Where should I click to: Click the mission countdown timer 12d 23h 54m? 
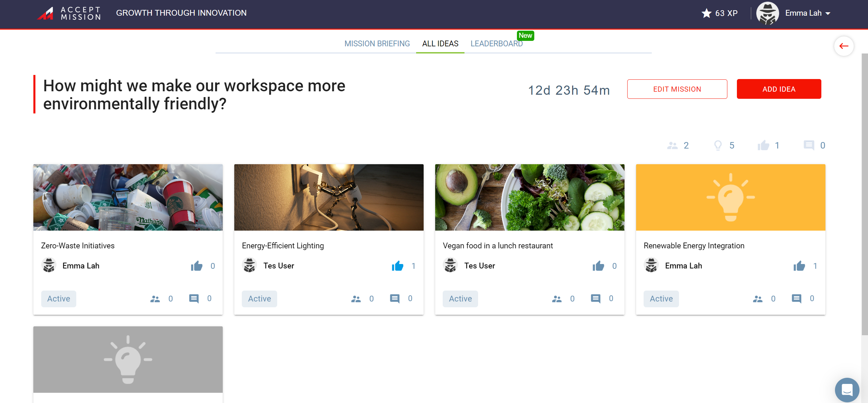coord(569,90)
